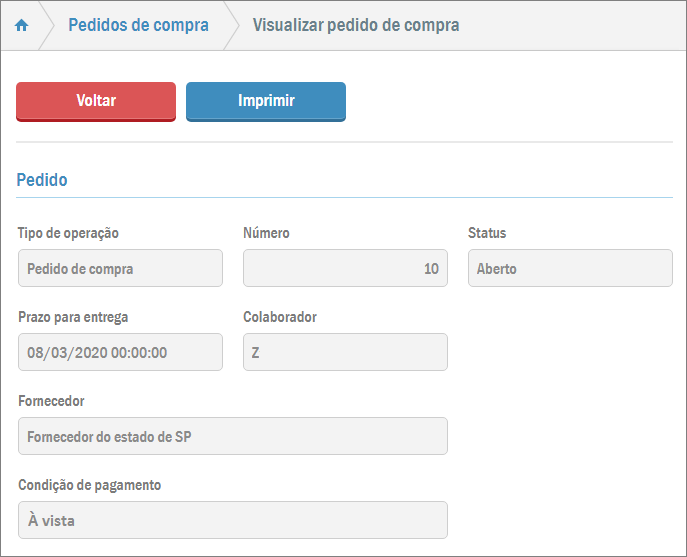Screen dimensions: 687x557
Task: Select the Fornecedor field with Fornecedor do estado de SP
Action: 232,436
